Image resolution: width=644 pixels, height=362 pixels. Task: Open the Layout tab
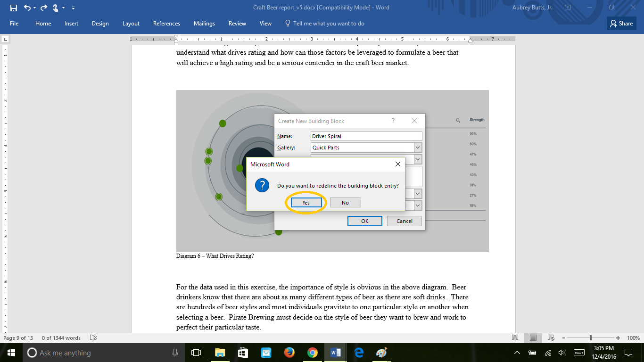(131, 24)
